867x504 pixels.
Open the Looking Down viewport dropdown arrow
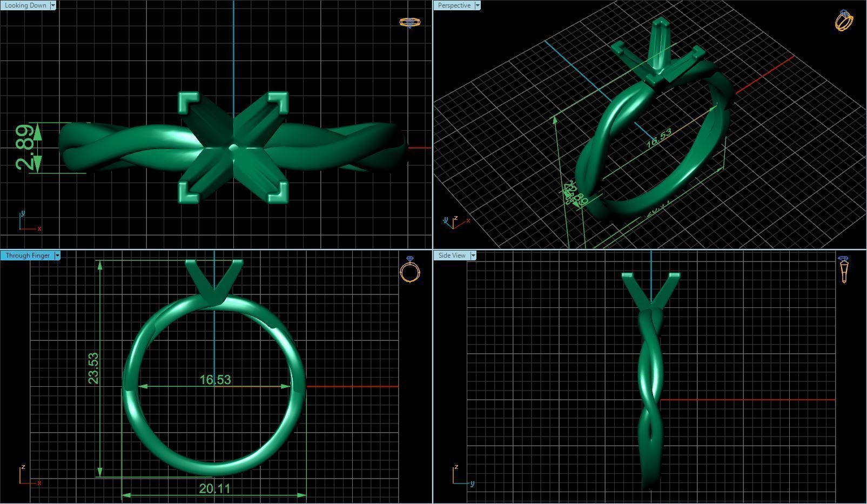point(53,5)
